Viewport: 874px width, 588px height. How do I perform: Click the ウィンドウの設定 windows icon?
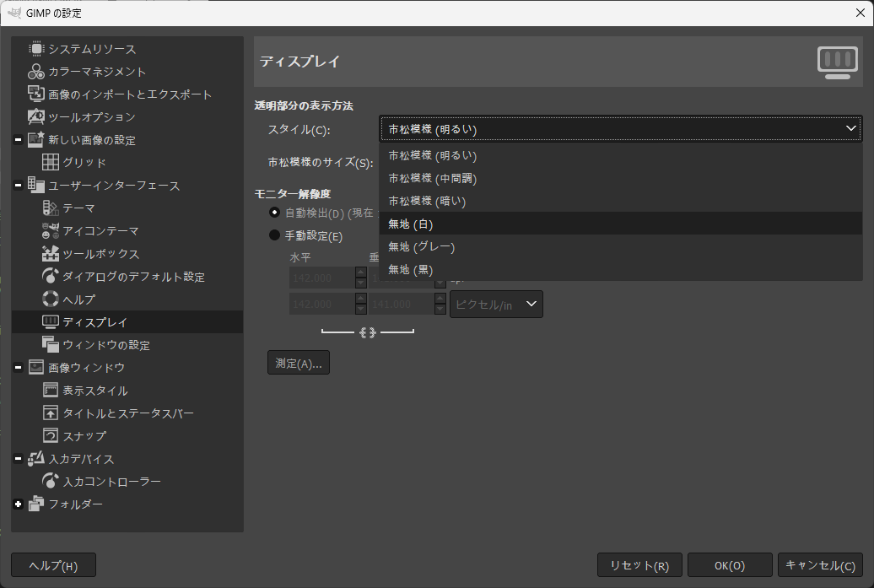(50, 345)
